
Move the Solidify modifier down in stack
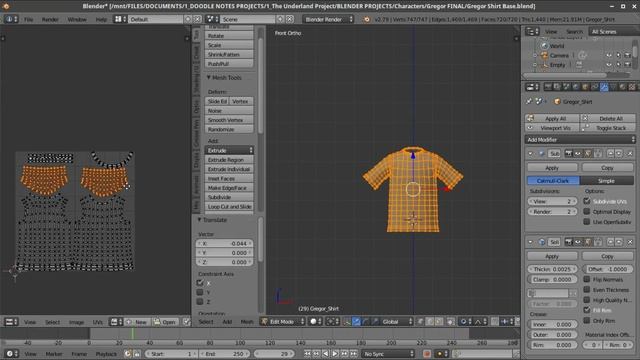point(619,242)
